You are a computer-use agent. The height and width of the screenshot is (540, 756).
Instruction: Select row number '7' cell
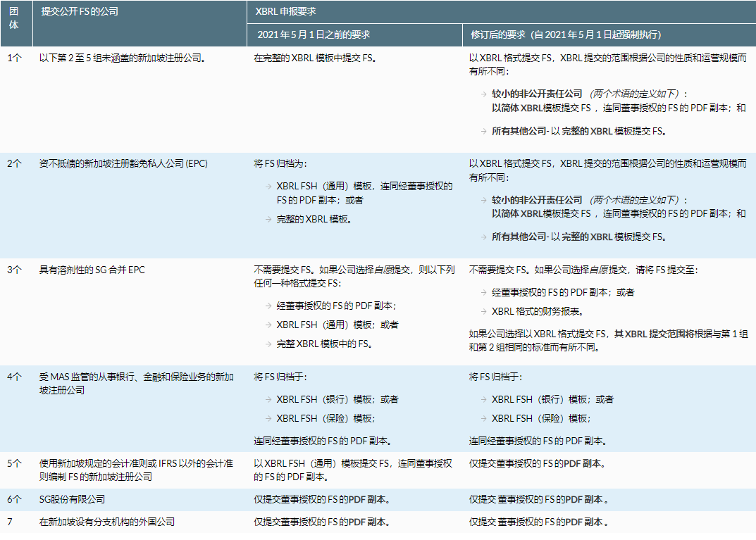pyautogui.click(x=11, y=522)
